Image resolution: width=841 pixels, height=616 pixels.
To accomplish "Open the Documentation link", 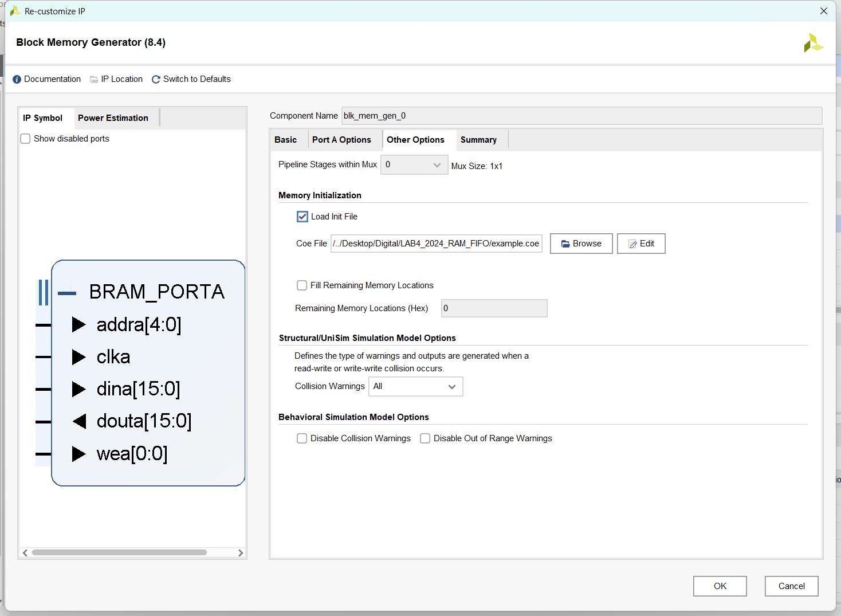I will (x=52, y=79).
